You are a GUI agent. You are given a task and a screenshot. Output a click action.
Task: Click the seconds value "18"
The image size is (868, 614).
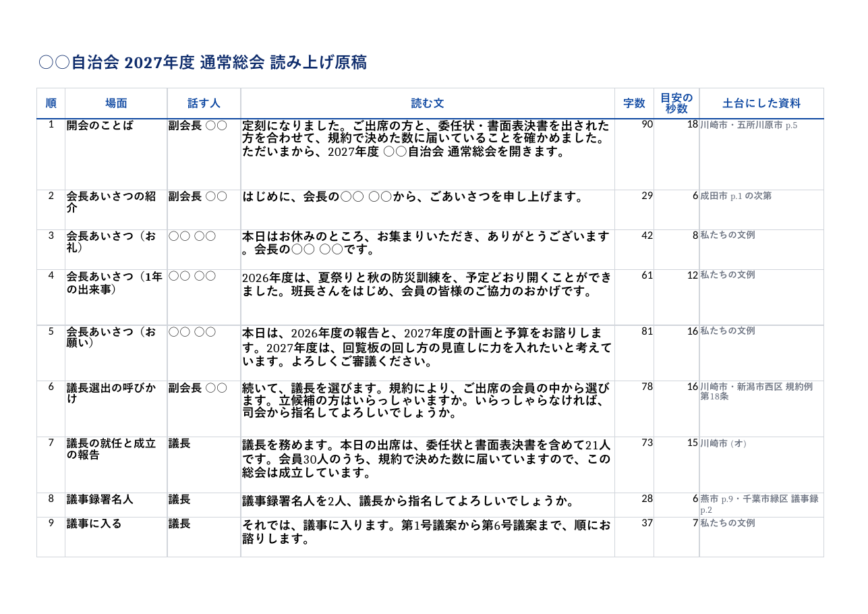(x=693, y=124)
